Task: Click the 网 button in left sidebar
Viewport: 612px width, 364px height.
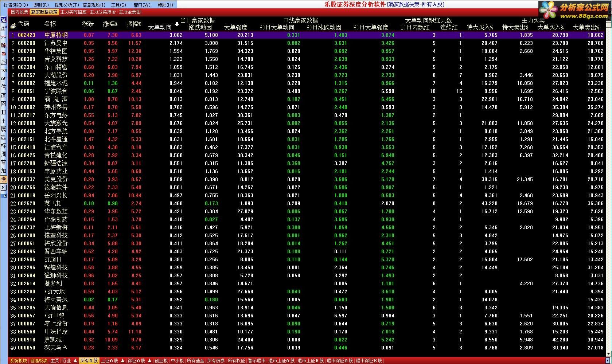Action: (x=3, y=104)
